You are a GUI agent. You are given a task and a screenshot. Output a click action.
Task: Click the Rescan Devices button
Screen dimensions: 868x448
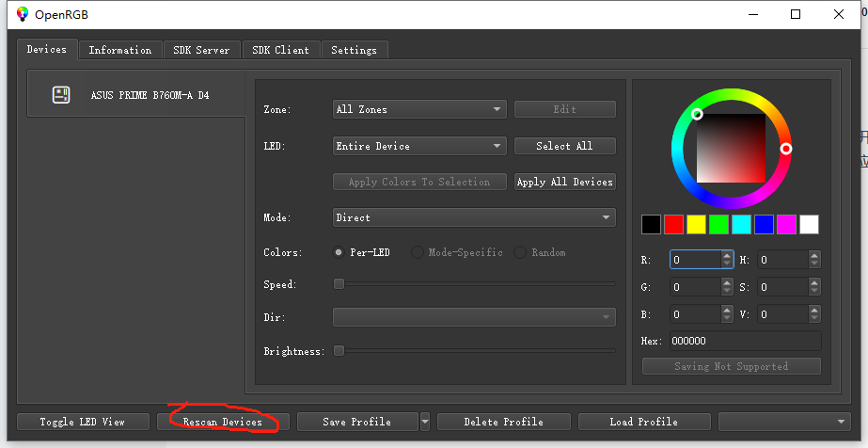223,422
